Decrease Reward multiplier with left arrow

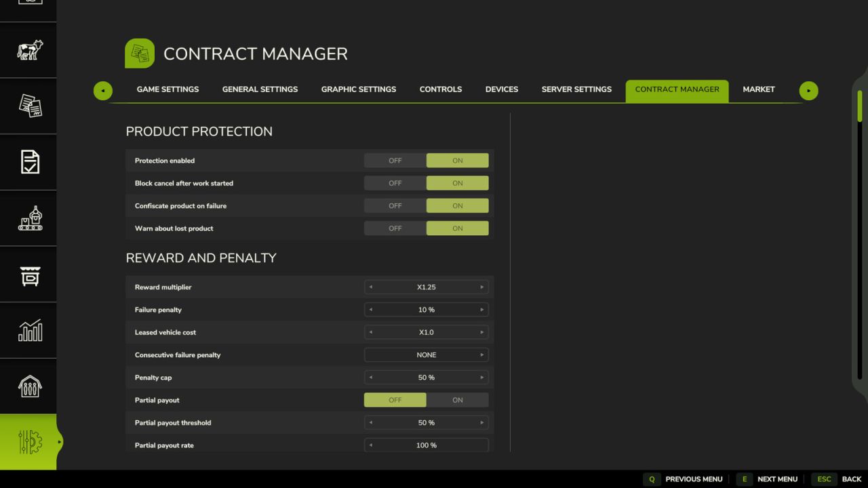(371, 287)
